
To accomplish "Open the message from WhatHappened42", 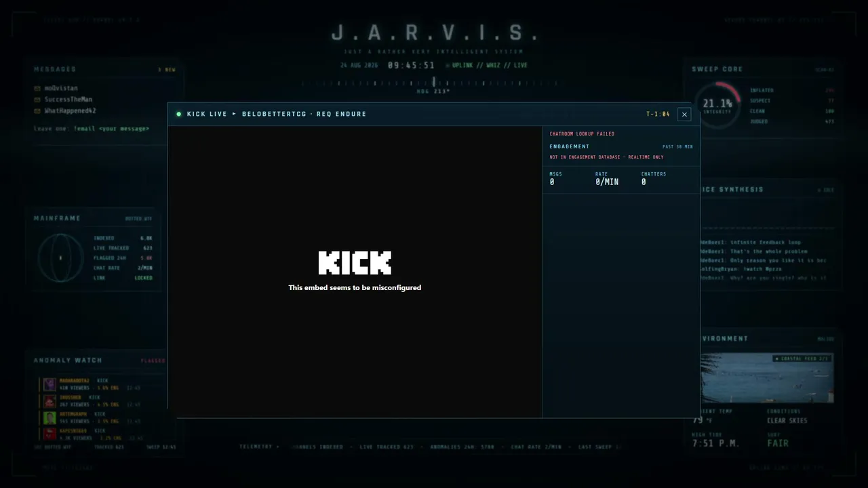I will click(71, 111).
